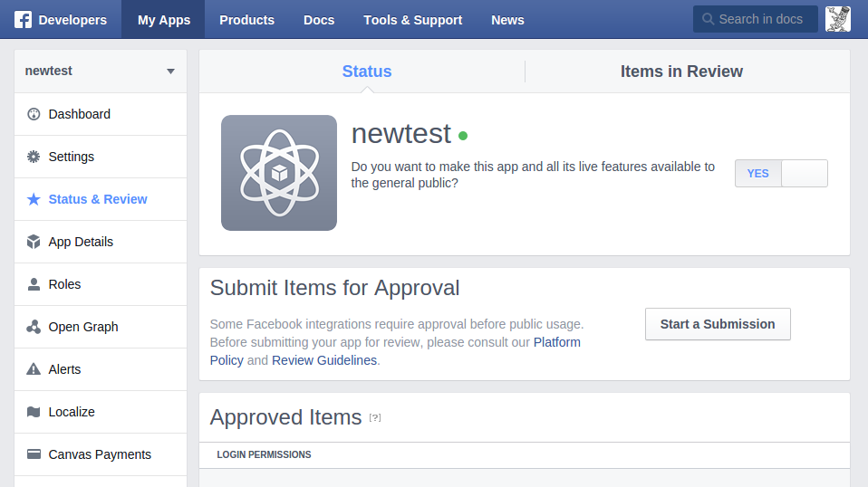
Task: Open Alerts in the sidebar
Action: pyautogui.click(x=101, y=369)
